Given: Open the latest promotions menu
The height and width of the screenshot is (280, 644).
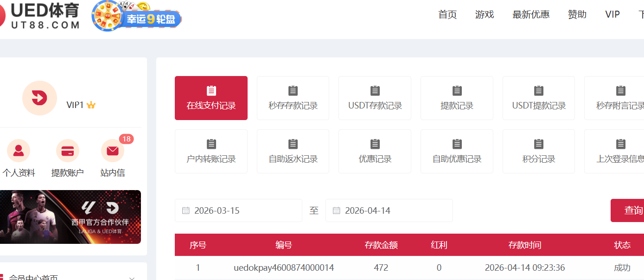Looking at the screenshot, I should pos(531,14).
